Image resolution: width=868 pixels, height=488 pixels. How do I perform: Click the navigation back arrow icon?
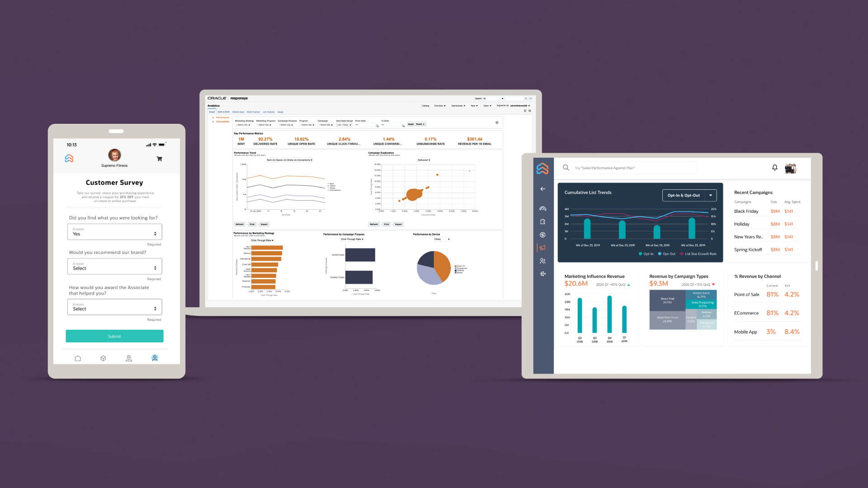tap(542, 189)
